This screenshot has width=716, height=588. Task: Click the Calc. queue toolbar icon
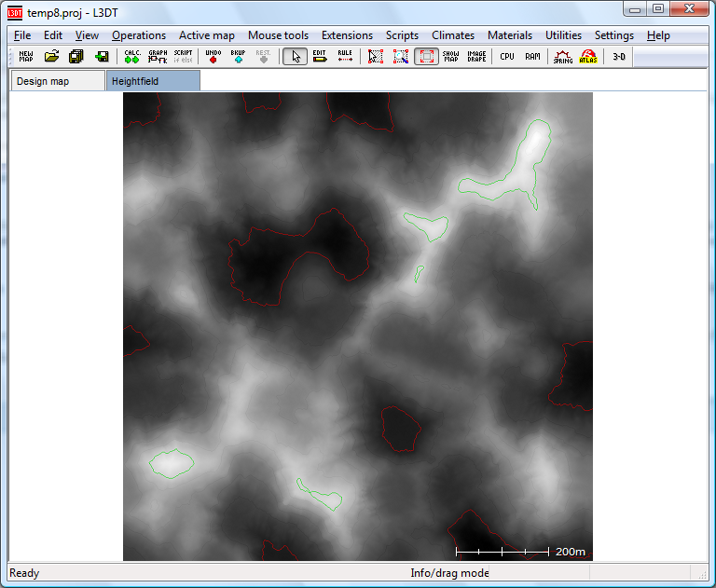(x=132, y=57)
